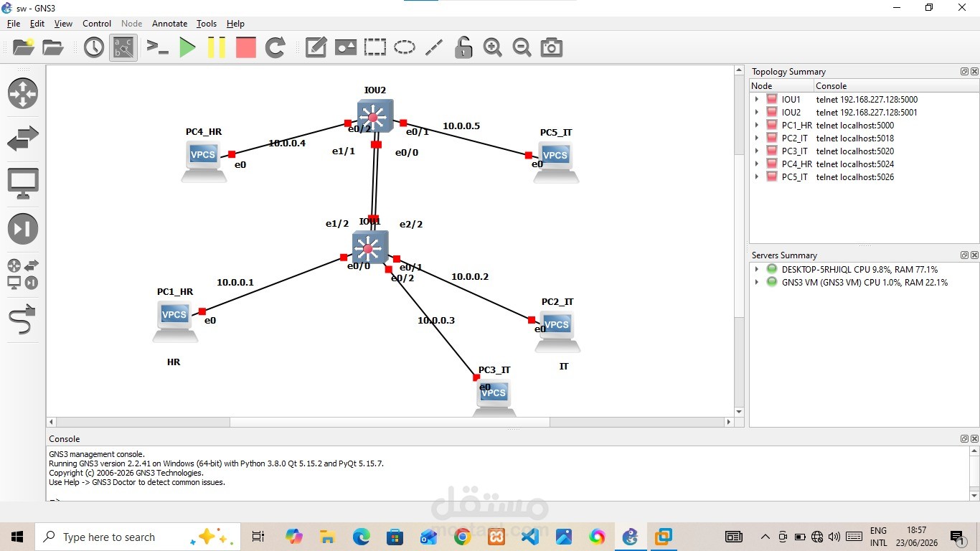Pick the Draw a line tool

pos(434,48)
